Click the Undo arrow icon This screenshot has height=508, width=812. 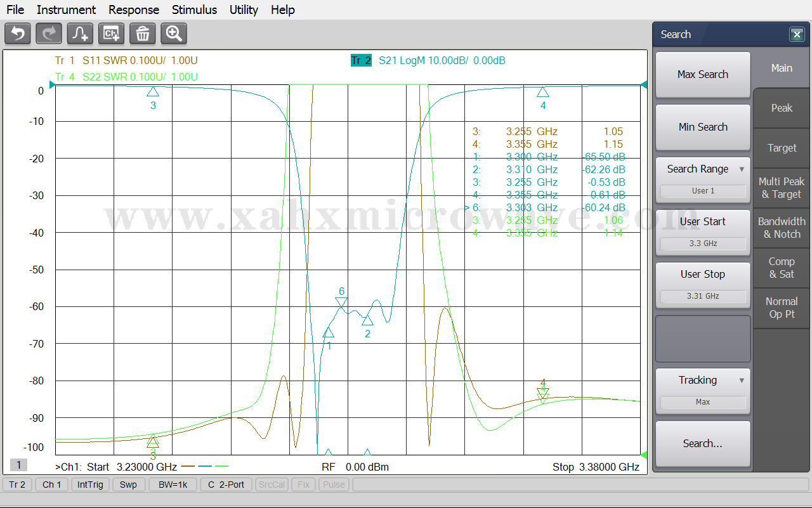coord(18,34)
